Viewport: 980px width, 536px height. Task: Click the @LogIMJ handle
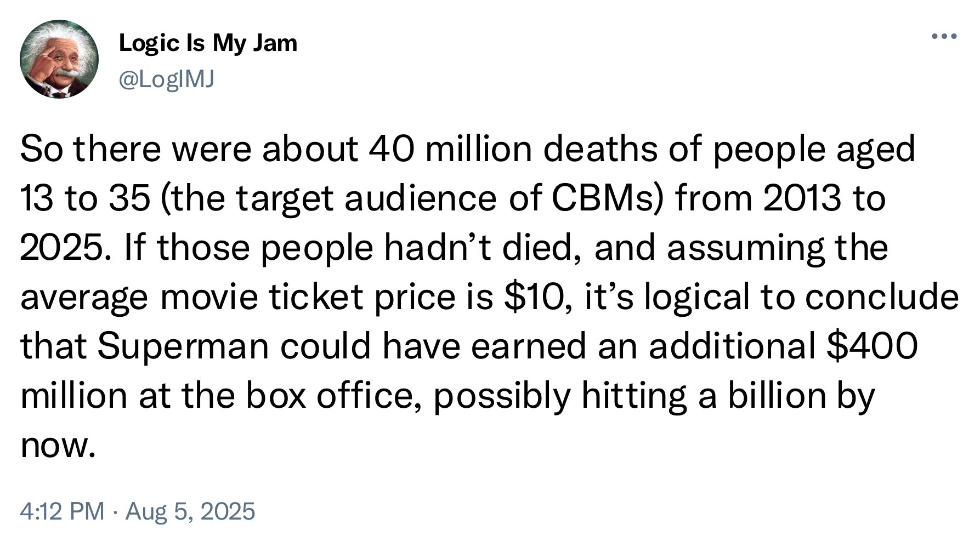click(x=167, y=80)
